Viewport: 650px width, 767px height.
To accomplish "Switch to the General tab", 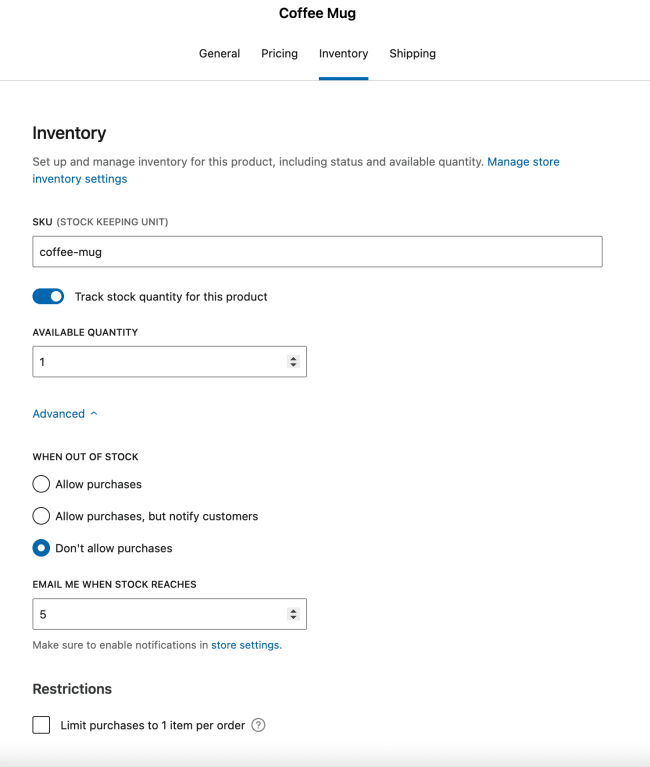I will click(219, 54).
